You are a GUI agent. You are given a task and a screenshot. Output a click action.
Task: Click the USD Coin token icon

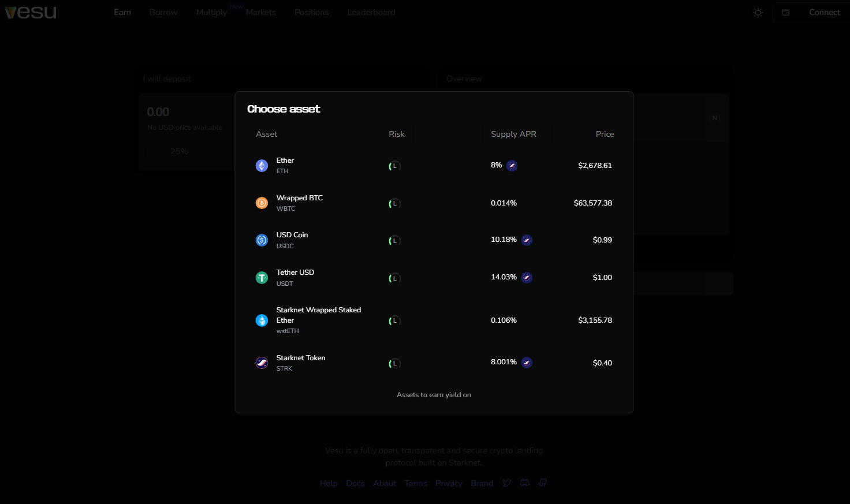[262, 240]
